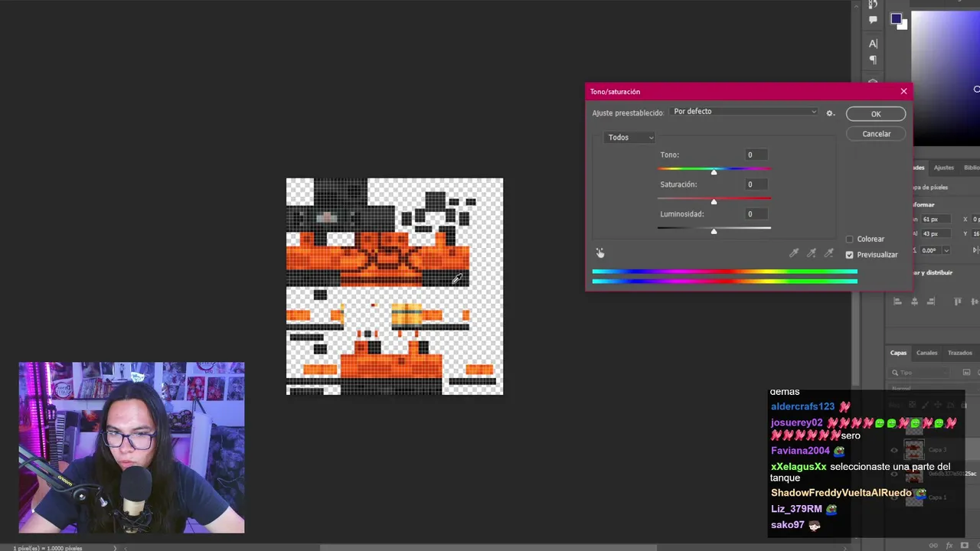Click the lower hue color bar
Screen dimensions: 980x551
pos(724,281)
